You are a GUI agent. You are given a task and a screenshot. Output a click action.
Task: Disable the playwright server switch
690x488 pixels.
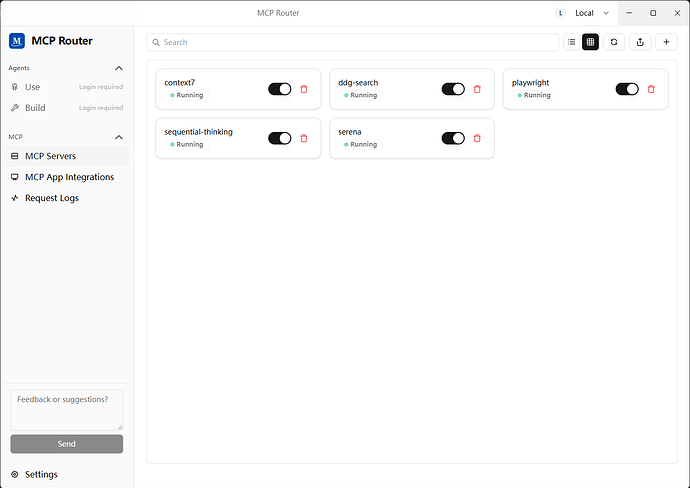(627, 89)
